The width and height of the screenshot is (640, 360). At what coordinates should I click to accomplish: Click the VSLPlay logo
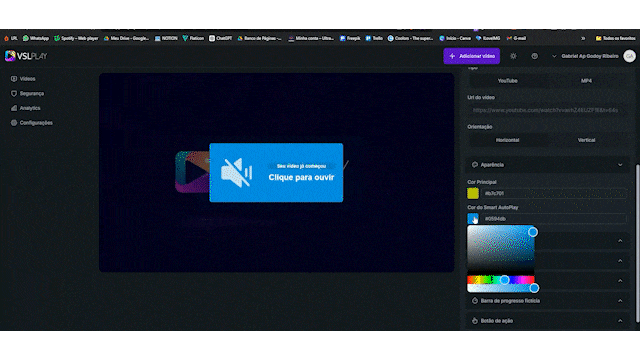coord(26,56)
